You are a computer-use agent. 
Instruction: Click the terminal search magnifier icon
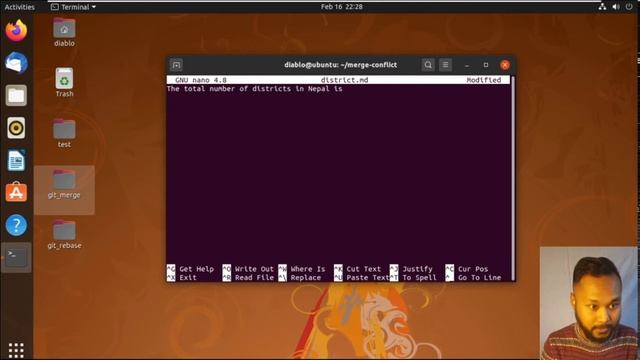pos(428,65)
